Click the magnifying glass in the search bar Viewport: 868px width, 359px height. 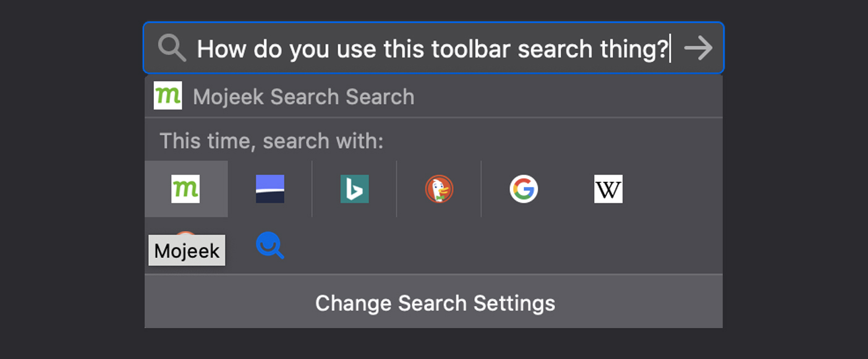[x=172, y=48]
